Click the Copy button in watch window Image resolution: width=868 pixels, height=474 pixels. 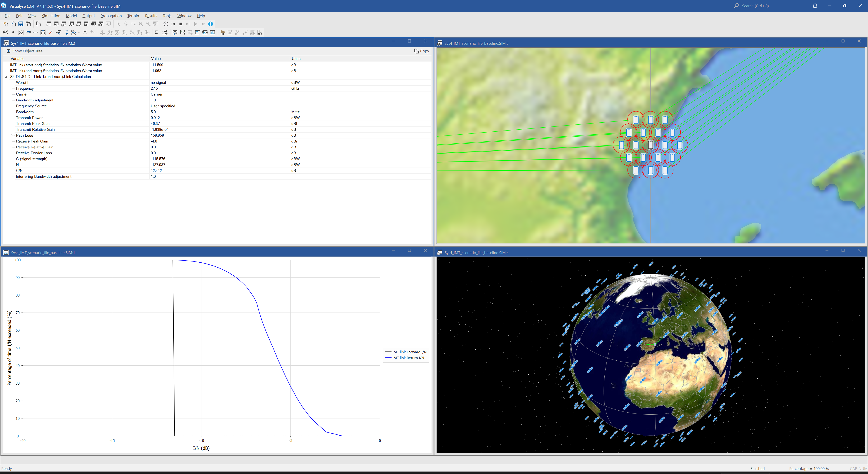coord(422,51)
